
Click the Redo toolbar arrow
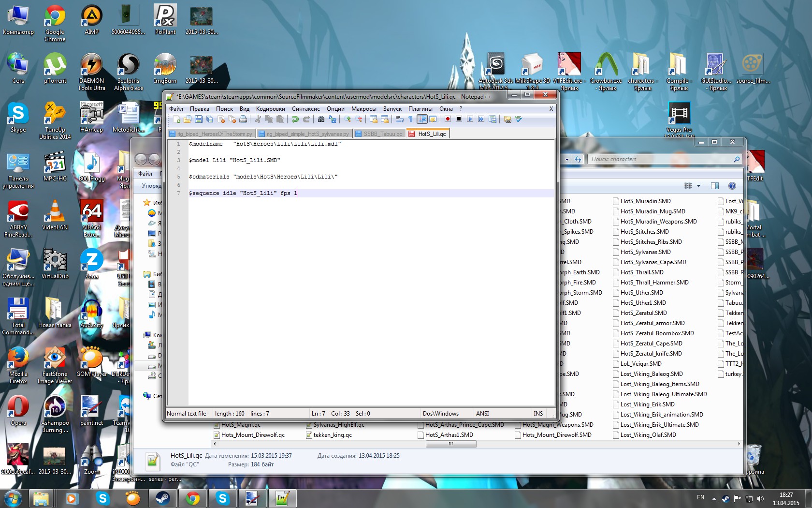pos(306,119)
